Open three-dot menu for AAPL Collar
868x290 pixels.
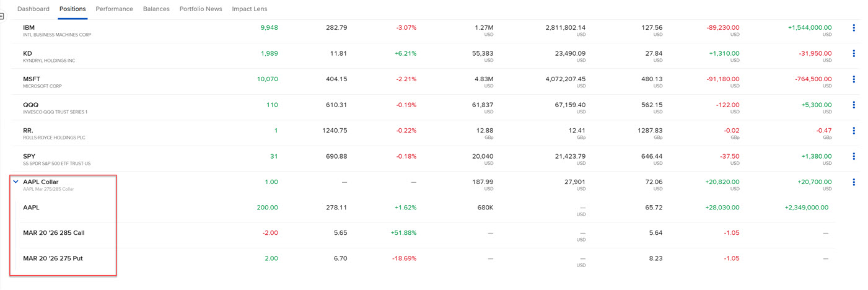click(x=854, y=182)
